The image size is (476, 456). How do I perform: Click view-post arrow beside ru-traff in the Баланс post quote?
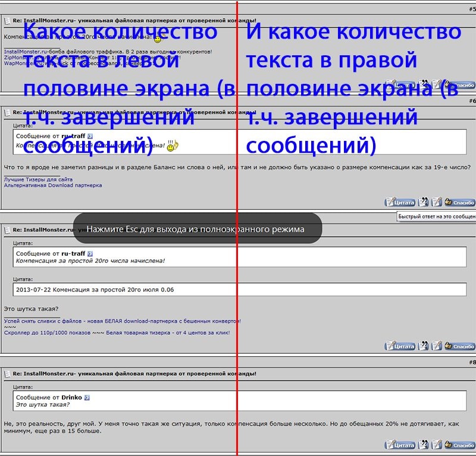[90, 136]
